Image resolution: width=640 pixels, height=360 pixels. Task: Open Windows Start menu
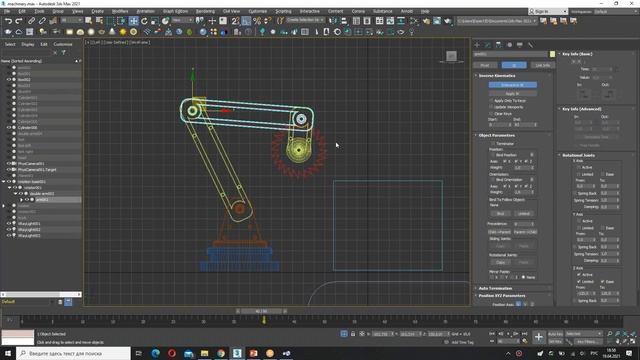pos(8,353)
